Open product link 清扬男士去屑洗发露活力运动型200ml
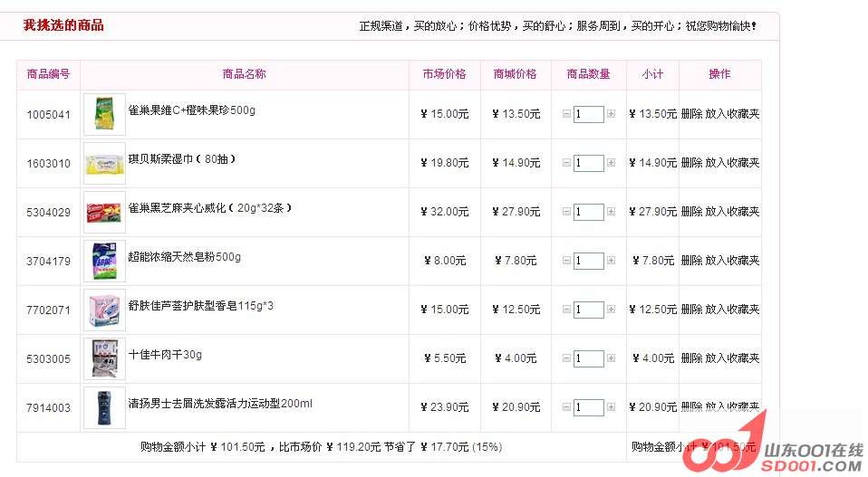 pos(220,404)
